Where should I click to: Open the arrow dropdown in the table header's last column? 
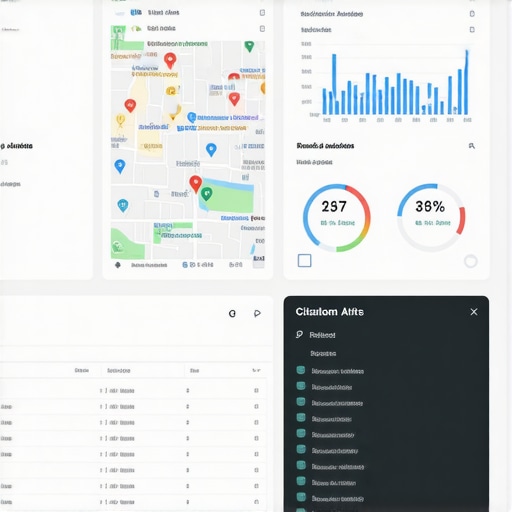pyautogui.click(x=256, y=370)
